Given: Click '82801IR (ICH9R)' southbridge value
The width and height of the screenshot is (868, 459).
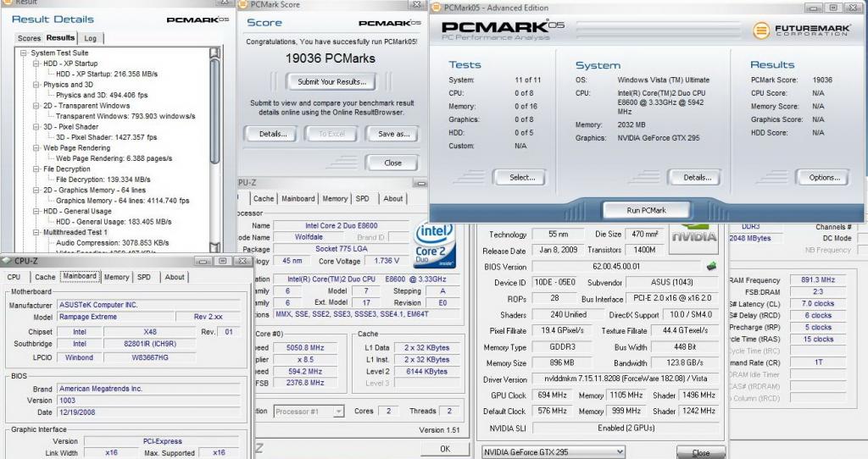Looking at the screenshot, I should (x=149, y=344).
